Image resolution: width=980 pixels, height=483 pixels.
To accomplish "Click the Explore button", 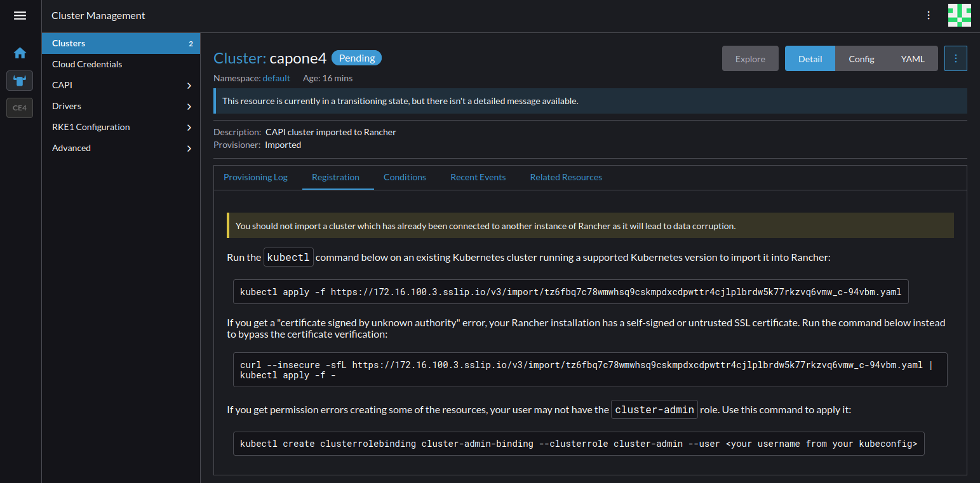I will [x=750, y=58].
